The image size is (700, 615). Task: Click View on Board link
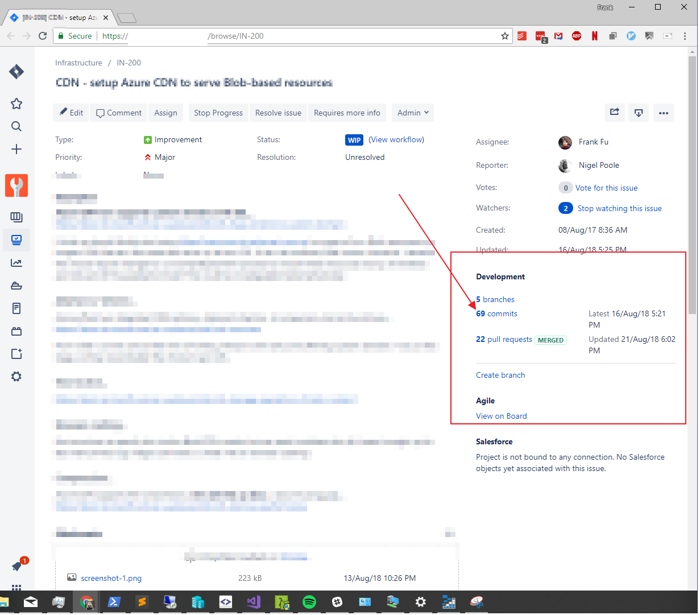click(x=502, y=416)
